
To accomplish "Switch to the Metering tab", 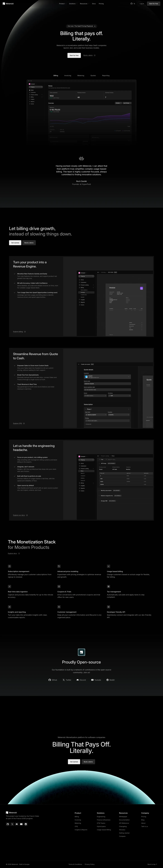I will click(81, 76).
